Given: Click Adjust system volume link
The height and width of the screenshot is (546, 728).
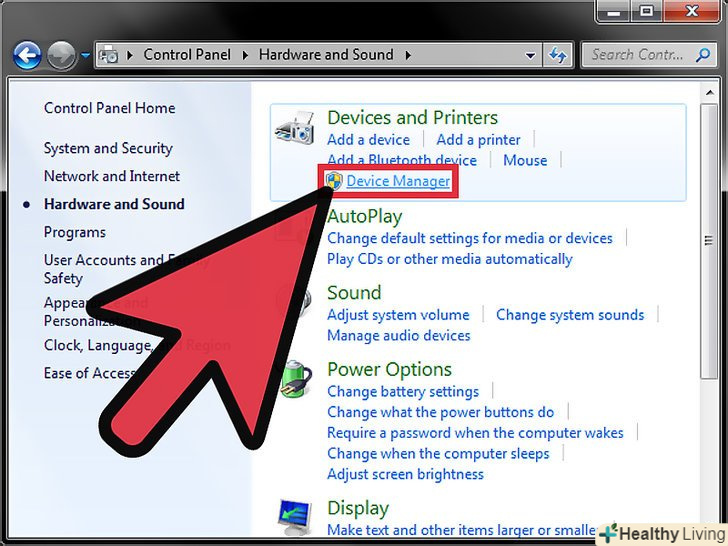Looking at the screenshot, I should (x=398, y=315).
